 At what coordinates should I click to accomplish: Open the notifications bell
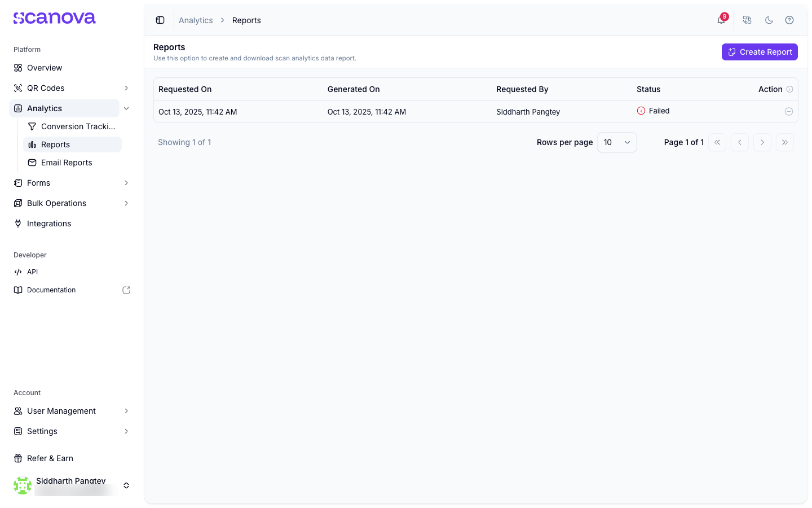coord(721,20)
